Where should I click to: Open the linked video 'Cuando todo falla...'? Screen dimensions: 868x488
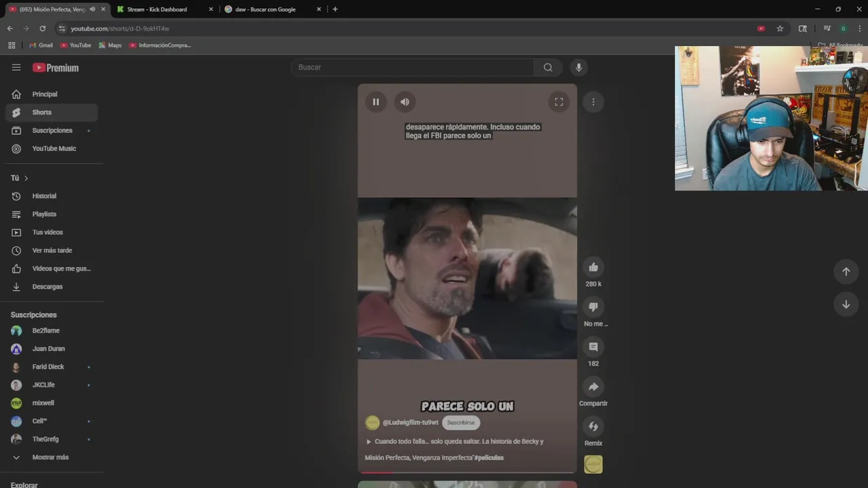[455, 441]
